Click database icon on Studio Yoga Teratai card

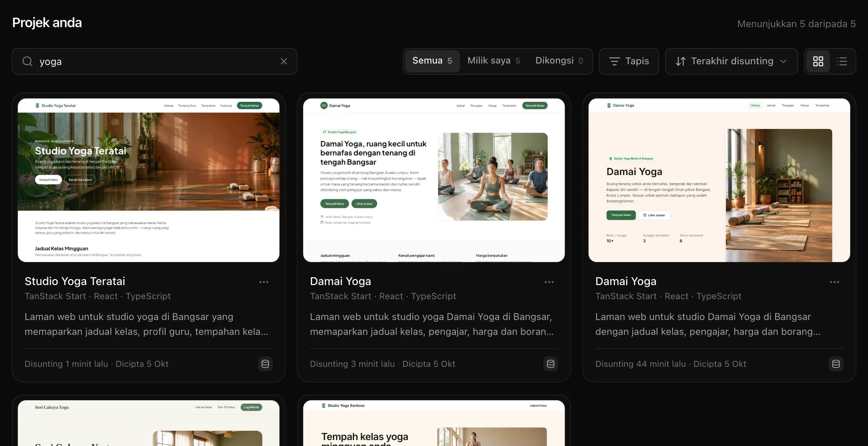(x=265, y=364)
